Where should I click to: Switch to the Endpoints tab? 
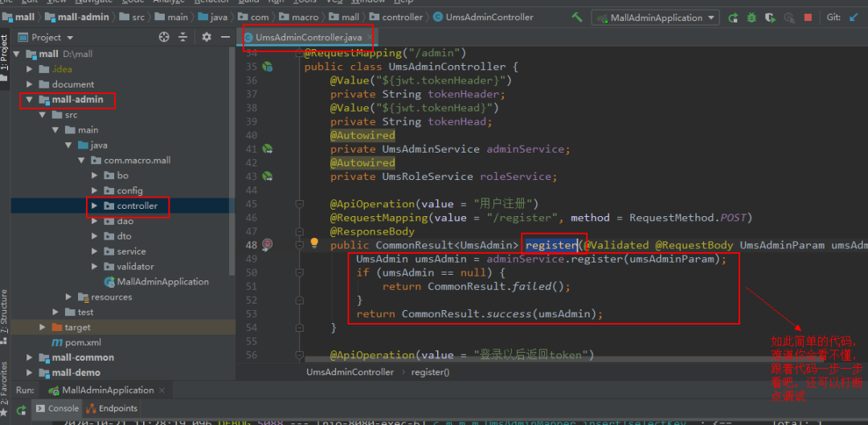(112, 408)
